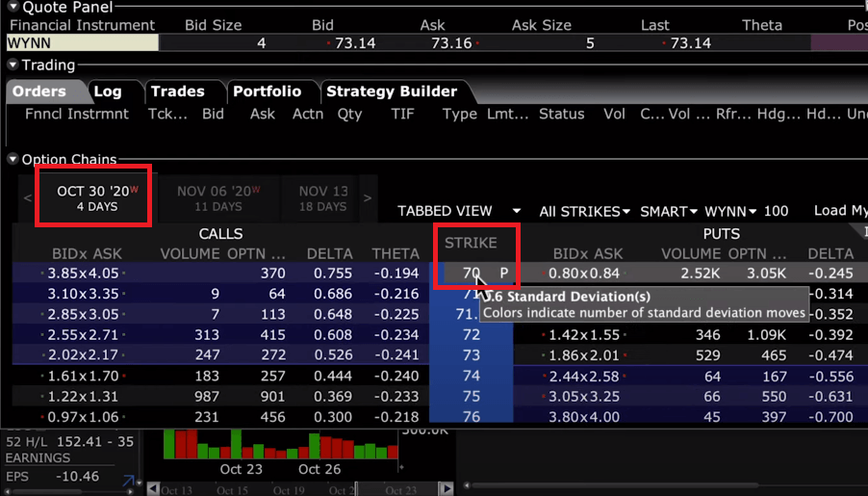Open the TABBED VIEW dropdown
This screenshot has width=868, height=496.
pos(459,211)
